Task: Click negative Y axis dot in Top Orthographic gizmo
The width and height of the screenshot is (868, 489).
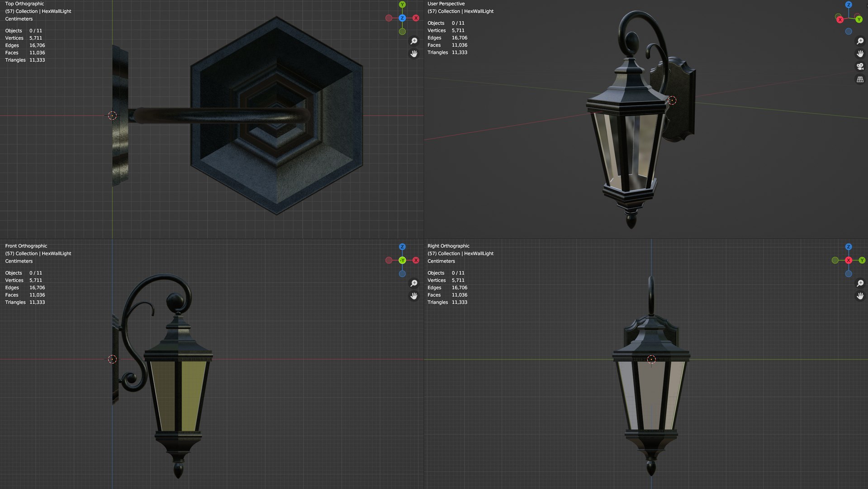Action: (x=402, y=32)
